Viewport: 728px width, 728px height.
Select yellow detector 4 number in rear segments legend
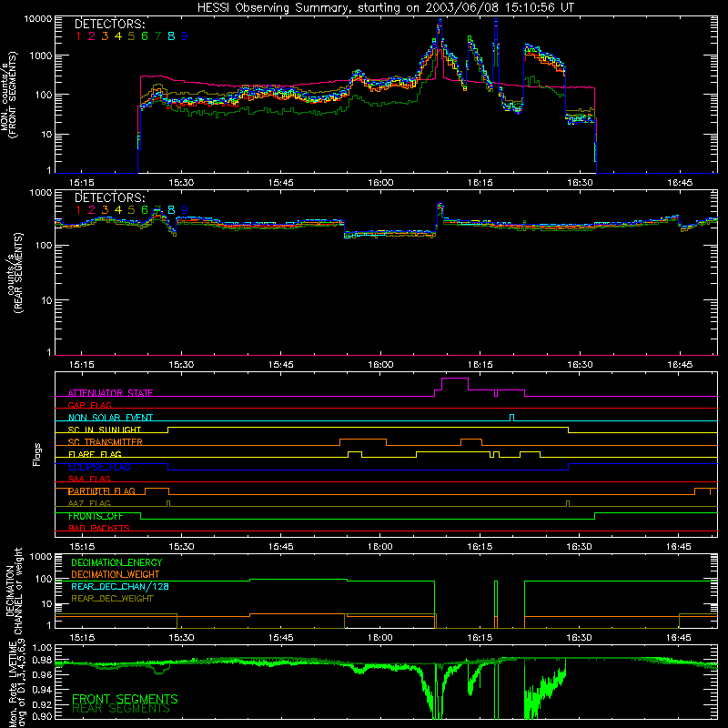[118, 210]
